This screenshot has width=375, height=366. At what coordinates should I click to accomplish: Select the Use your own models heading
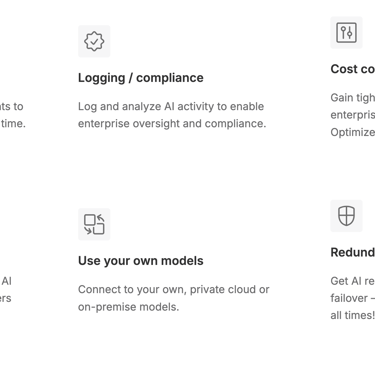[141, 261]
